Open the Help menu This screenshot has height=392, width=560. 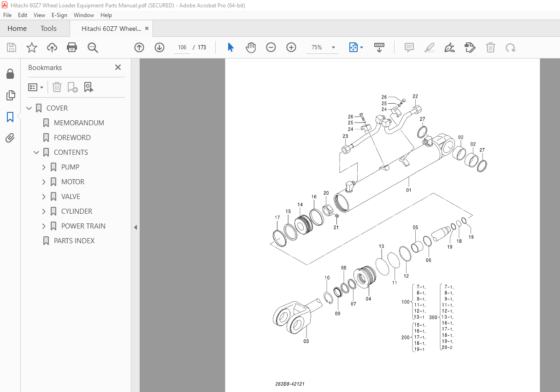[106, 15]
